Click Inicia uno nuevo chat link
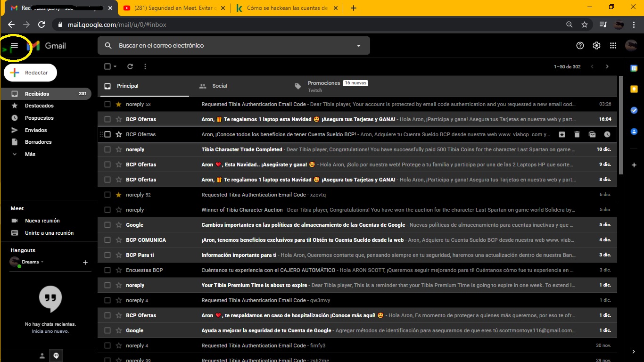The image size is (644, 362). click(x=50, y=331)
